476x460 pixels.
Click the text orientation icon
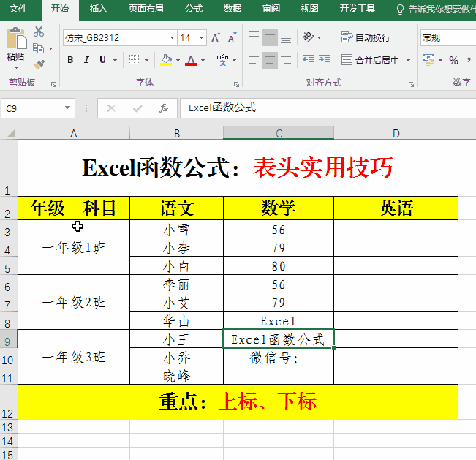309,37
